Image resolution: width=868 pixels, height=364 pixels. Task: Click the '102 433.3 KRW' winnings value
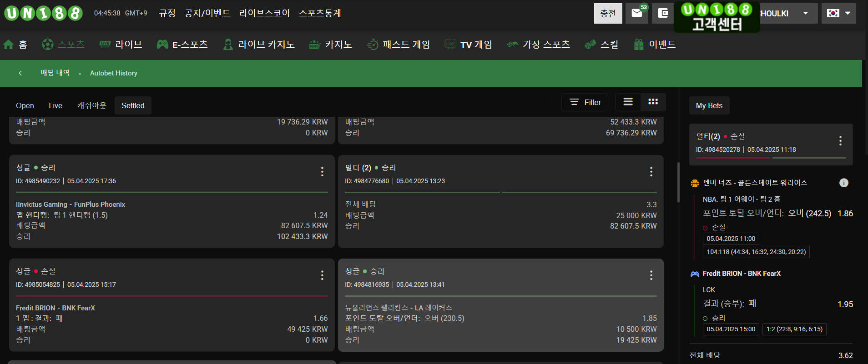(x=302, y=236)
